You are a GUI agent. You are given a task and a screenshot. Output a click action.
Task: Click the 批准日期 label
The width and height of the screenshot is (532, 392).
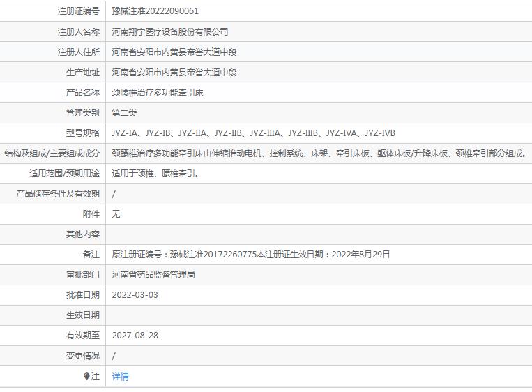[x=82, y=295]
